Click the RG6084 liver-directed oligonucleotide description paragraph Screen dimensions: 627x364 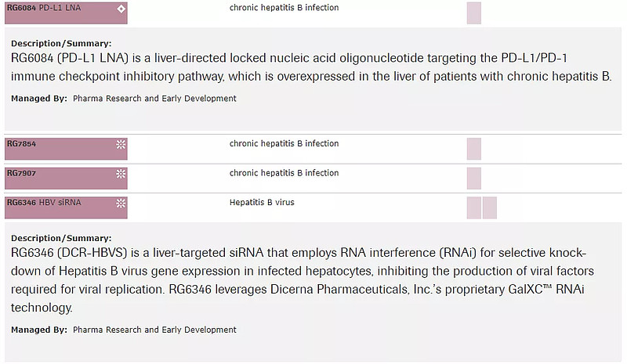coord(311,67)
